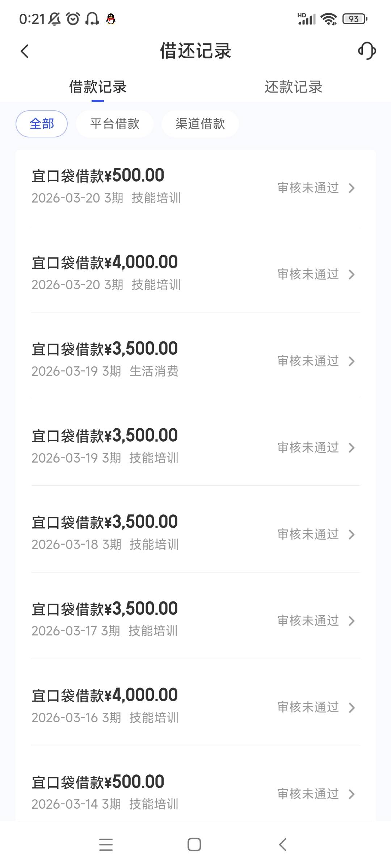Tap 审核未通过 on the 2026-03-18 loan

[308, 534]
